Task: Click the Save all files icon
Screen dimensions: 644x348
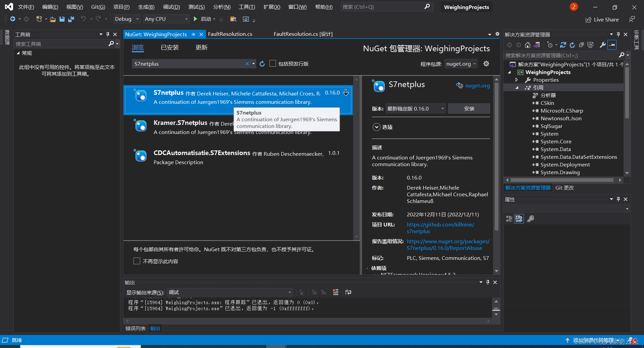Action: 71,19
